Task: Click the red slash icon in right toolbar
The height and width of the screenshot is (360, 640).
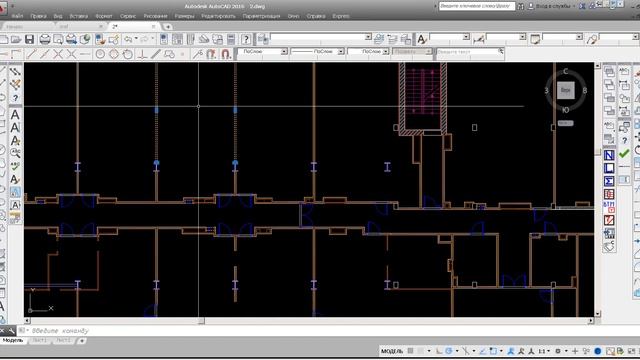Action: 609,220
